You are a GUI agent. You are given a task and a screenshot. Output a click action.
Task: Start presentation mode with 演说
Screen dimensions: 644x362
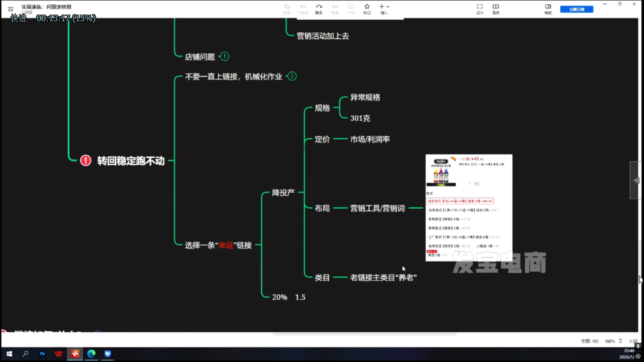tap(495, 9)
